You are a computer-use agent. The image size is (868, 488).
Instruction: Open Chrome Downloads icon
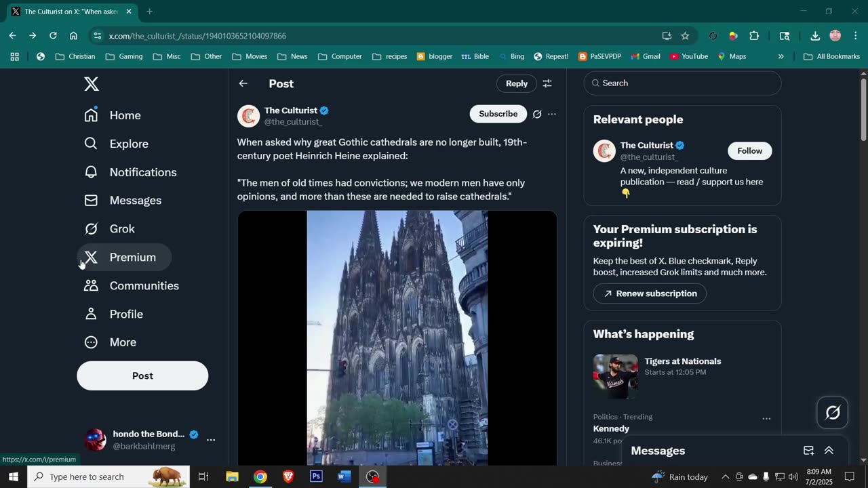[x=815, y=36]
